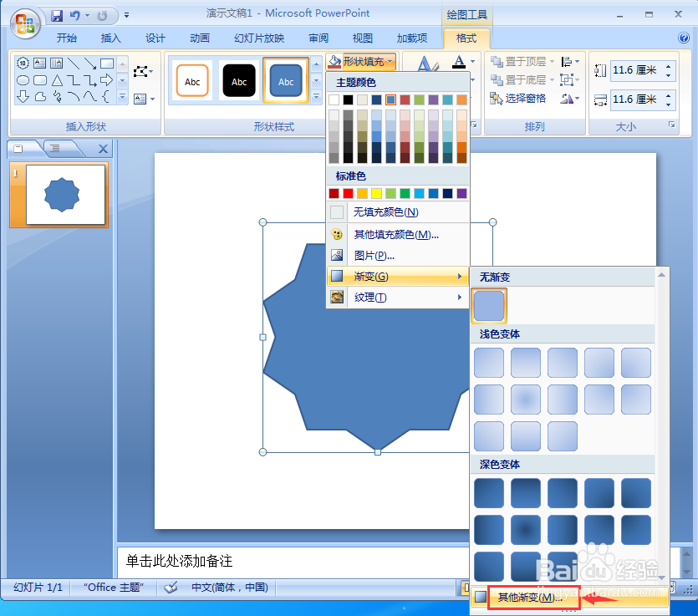This screenshot has width=698, height=616.
Task: Decrease shape width with down spinner
Action: click(668, 104)
